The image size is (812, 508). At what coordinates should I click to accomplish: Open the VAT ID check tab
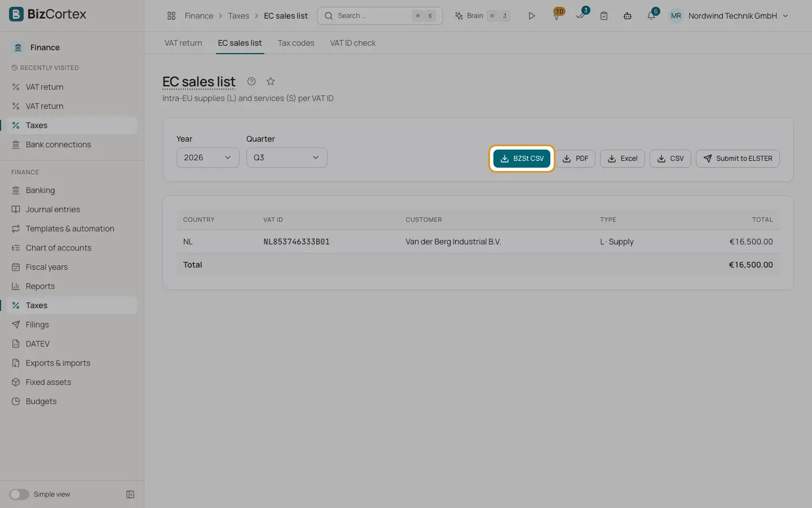click(x=353, y=43)
